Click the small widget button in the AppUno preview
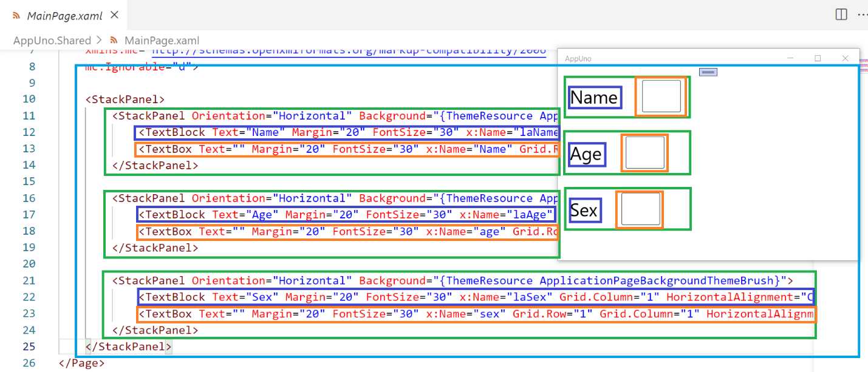The height and width of the screenshot is (372, 868). tap(707, 72)
